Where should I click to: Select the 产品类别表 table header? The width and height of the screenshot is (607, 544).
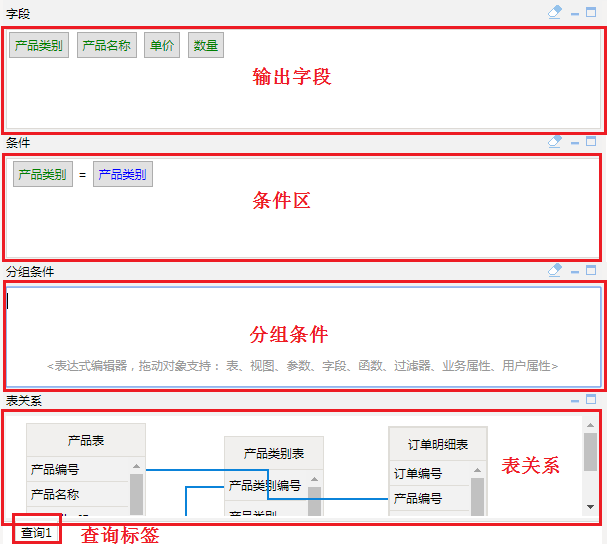point(274,453)
